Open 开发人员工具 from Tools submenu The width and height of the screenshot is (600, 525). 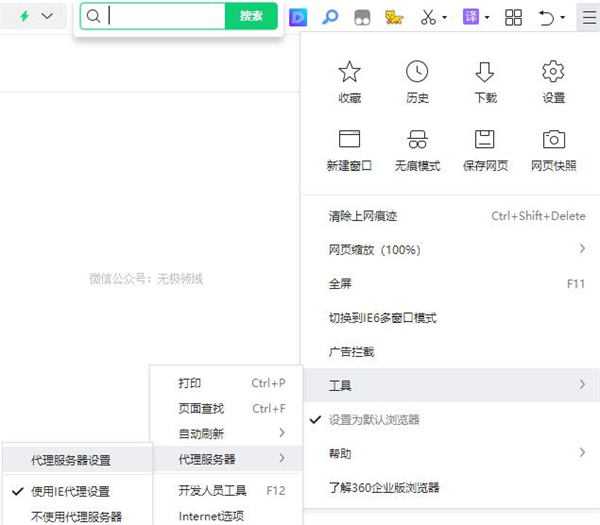pyautogui.click(x=212, y=490)
